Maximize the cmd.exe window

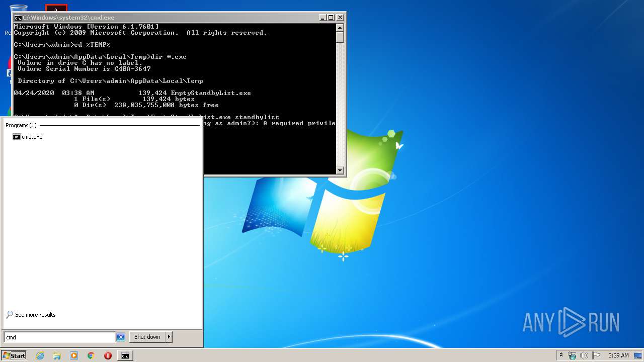331,17
